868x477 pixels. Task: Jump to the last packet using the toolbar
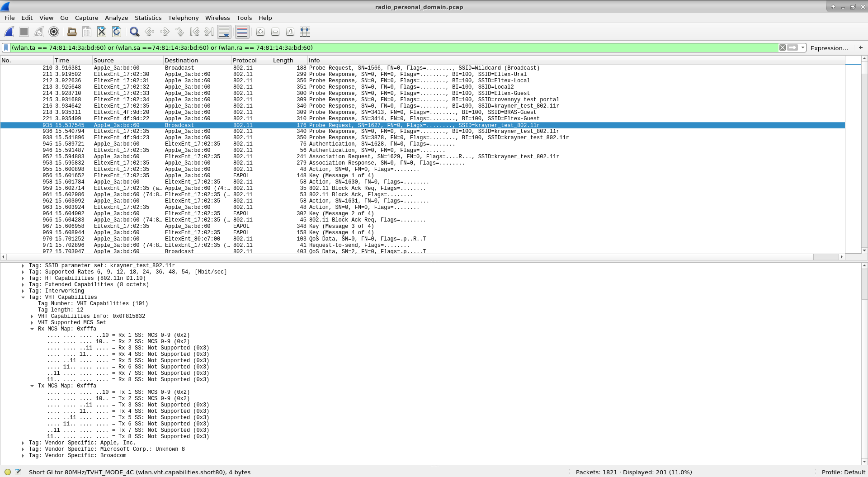(x=209, y=32)
